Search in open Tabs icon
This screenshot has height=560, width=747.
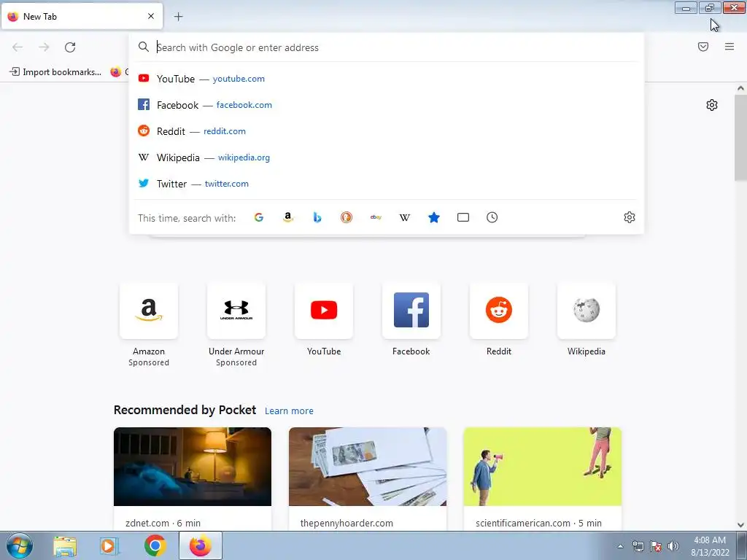click(463, 217)
